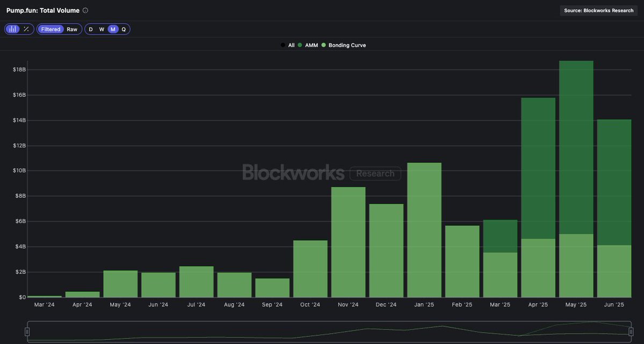The height and width of the screenshot is (344, 644).
Task: Click the range slider overview track
Action: [x=329, y=332]
